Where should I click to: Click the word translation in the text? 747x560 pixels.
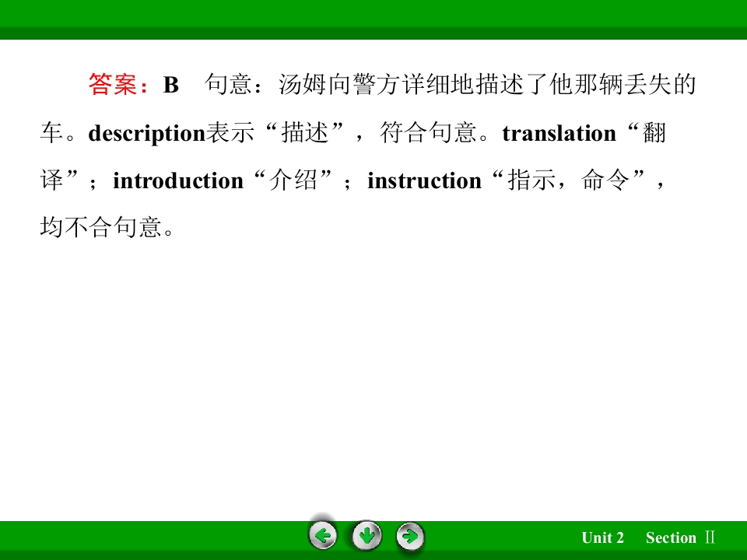(x=559, y=133)
